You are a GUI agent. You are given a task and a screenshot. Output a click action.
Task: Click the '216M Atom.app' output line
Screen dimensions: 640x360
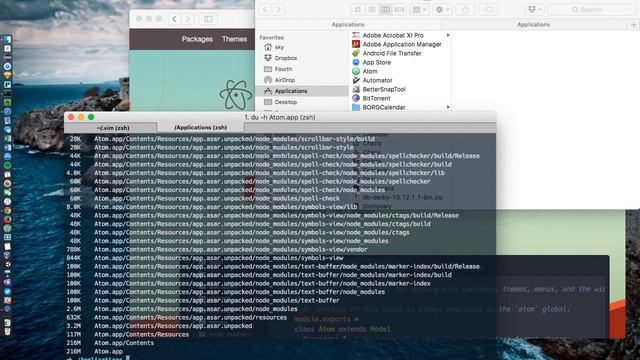tap(95, 351)
